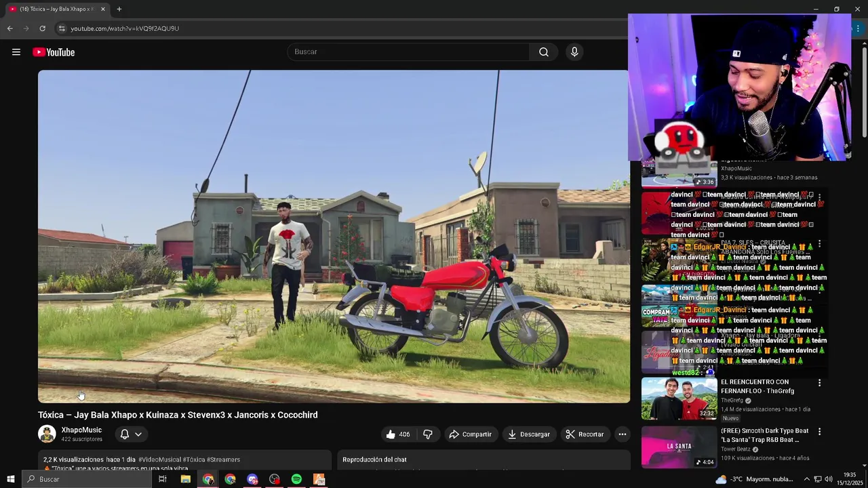Open the 3:36 XhapoMusic suggested thumbnail
The image size is (868, 488).
tap(679, 174)
